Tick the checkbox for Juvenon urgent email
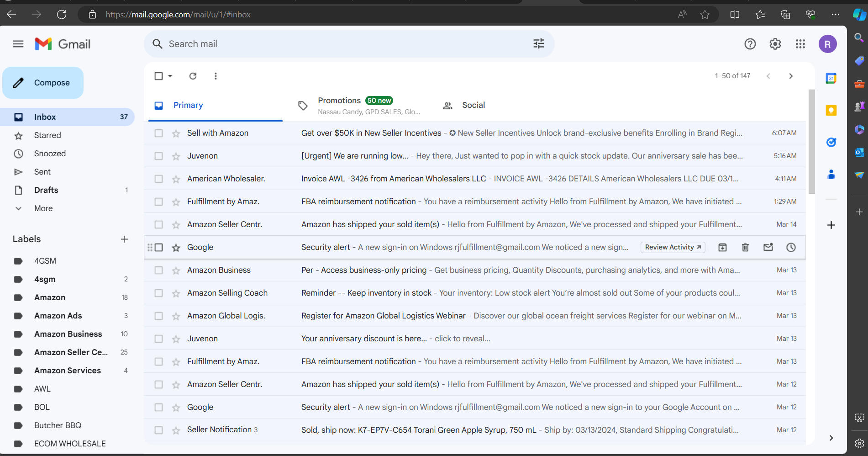The image size is (868, 456). 158,156
